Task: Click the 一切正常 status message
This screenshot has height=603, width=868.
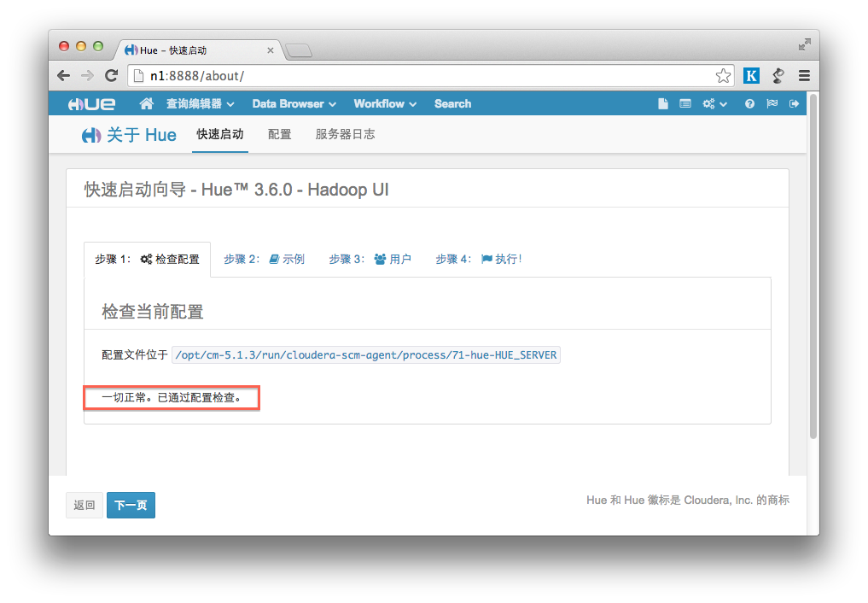Action: [171, 397]
